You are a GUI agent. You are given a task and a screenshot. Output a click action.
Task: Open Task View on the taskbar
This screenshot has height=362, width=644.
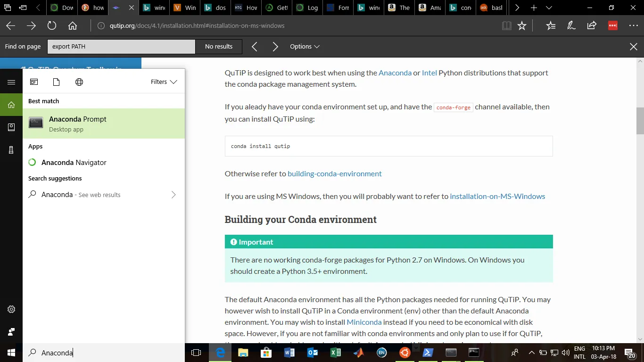click(196, 353)
